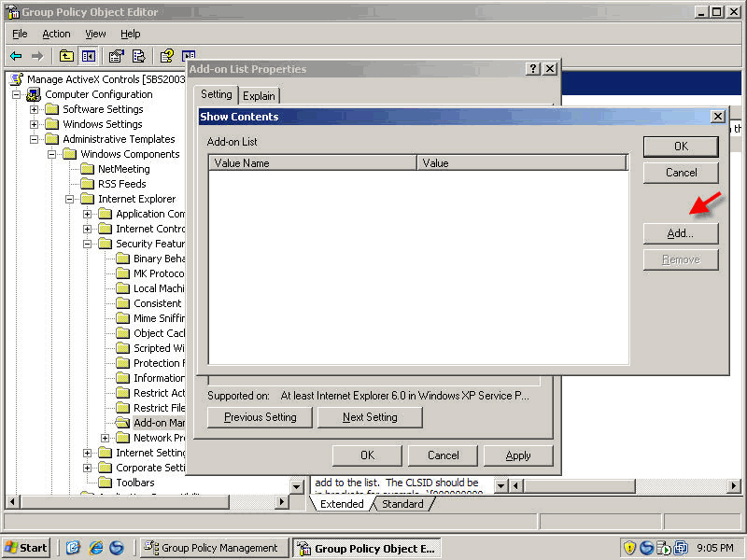
Task: Click the Back arrow toolbar icon
Action: [x=16, y=56]
